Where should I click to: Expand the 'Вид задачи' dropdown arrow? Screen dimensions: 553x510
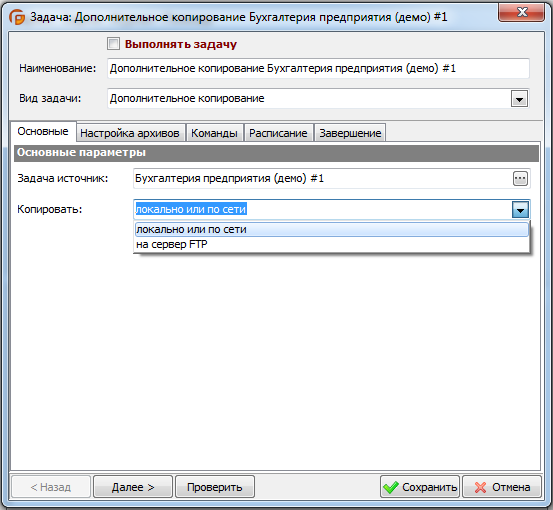[519, 99]
